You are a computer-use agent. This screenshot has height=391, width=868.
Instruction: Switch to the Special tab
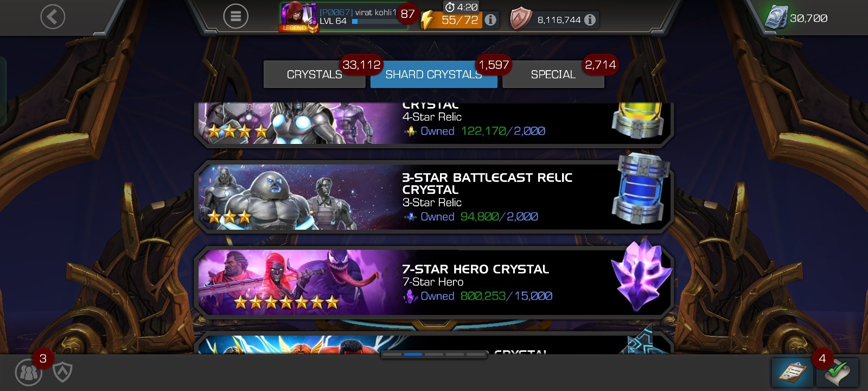553,74
